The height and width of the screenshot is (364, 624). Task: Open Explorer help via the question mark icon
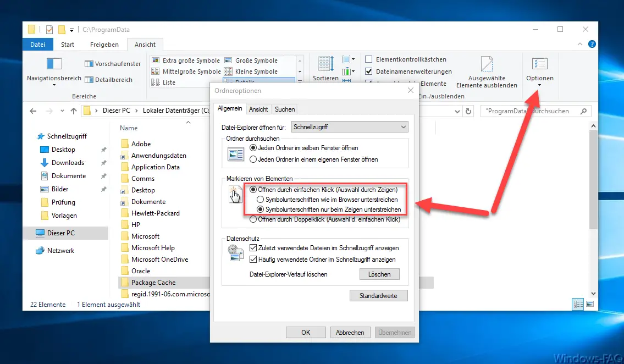[592, 44]
